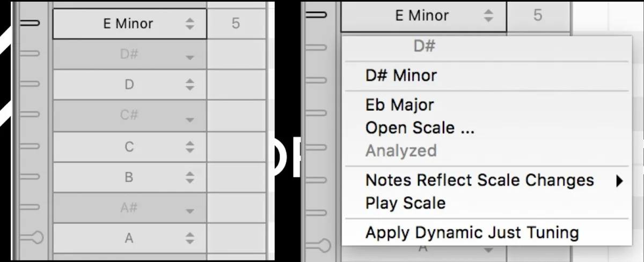The image size is (644, 262).
Task: Click the value 5 field on right panel
Action: point(538,16)
